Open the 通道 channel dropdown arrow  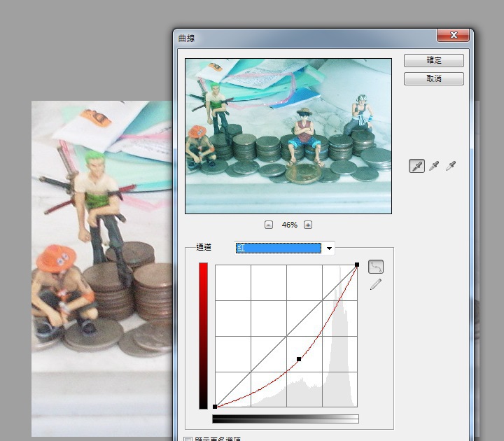[329, 248]
